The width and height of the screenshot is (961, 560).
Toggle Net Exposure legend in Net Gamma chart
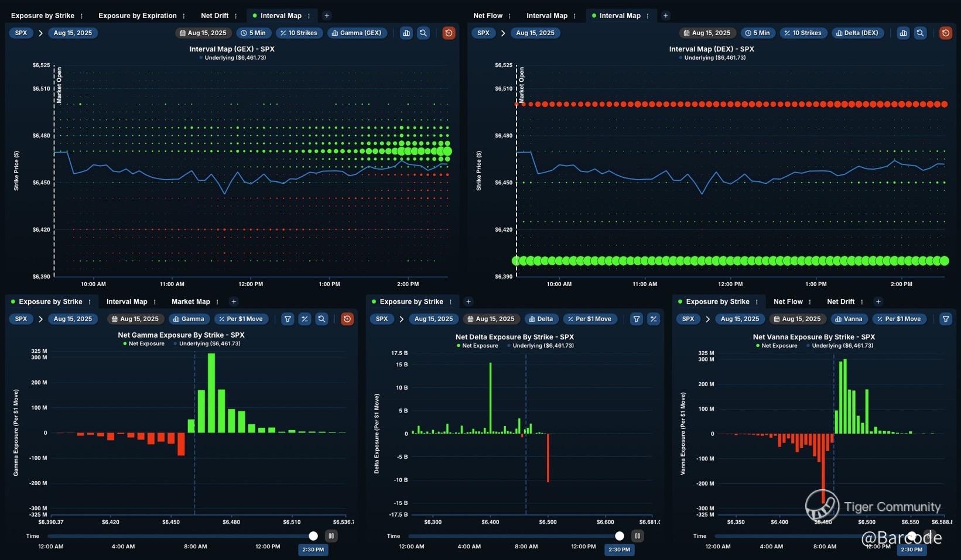click(143, 344)
